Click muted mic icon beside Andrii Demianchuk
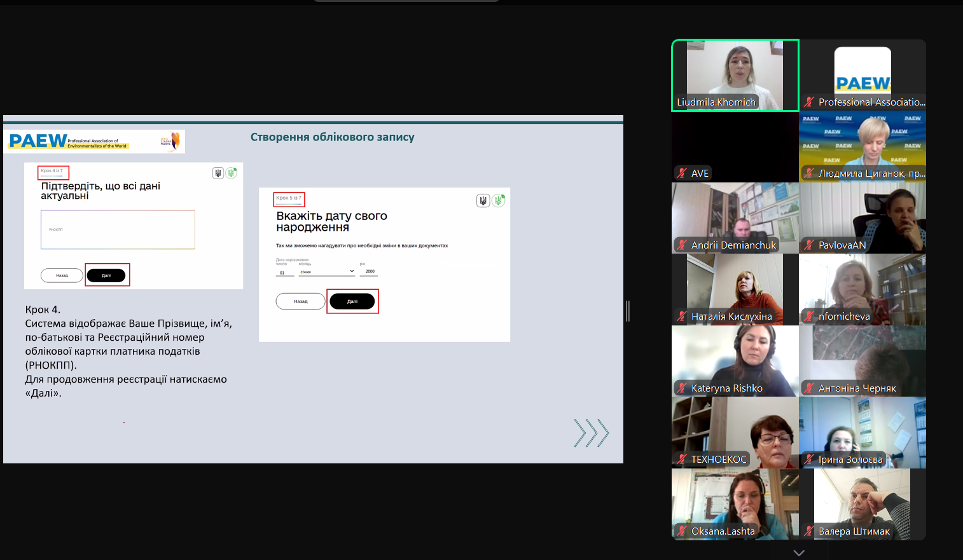This screenshot has height=560, width=963. coord(682,245)
